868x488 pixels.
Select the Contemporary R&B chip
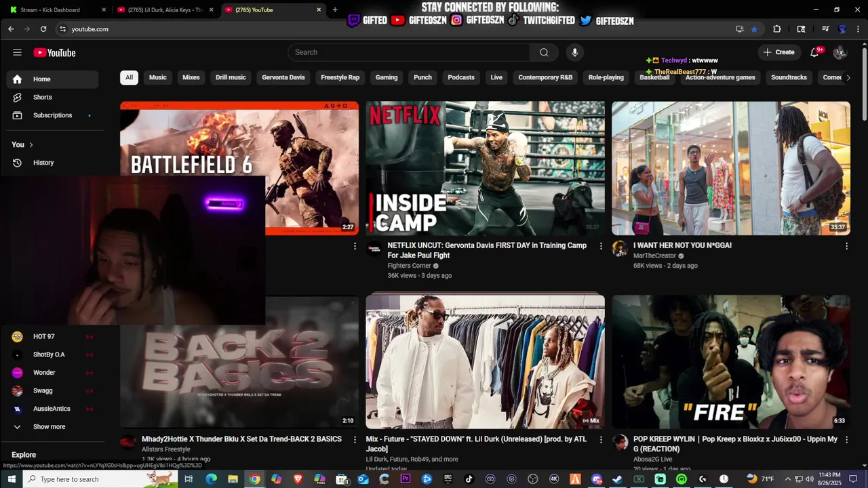click(x=545, y=77)
